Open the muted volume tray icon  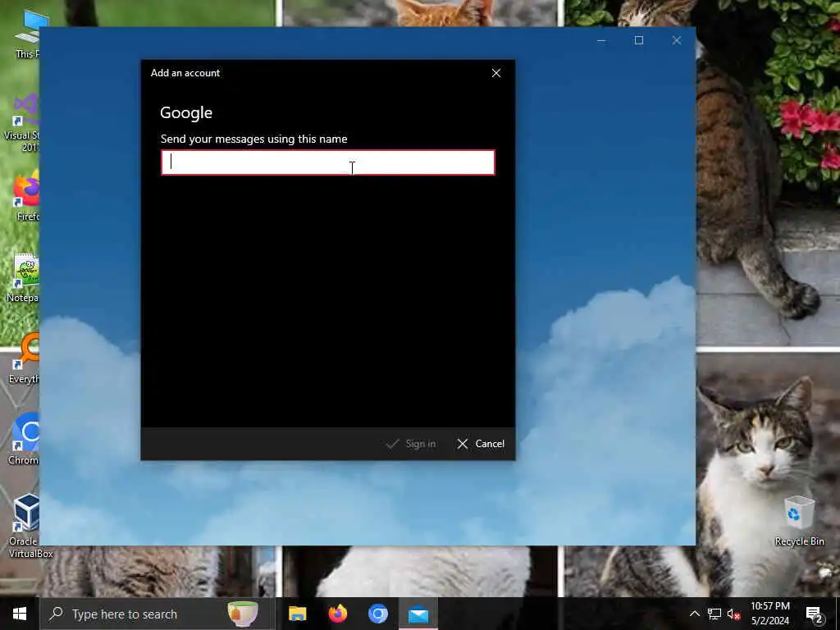tap(733, 614)
